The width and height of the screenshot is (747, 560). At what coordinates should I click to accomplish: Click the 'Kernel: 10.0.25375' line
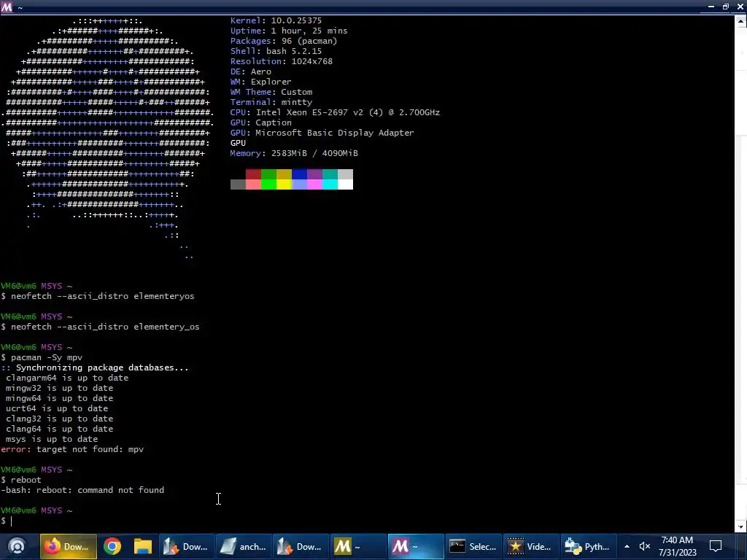pyautogui.click(x=276, y=20)
